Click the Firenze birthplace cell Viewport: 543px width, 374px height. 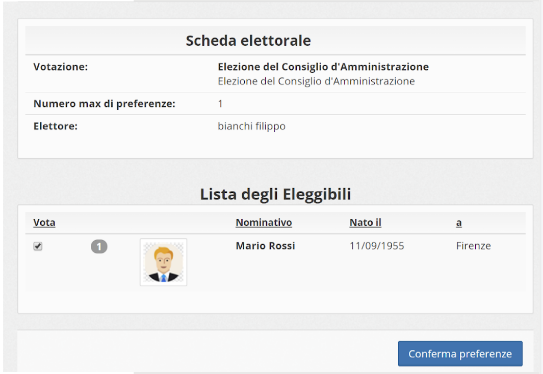[x=473, y=246]
